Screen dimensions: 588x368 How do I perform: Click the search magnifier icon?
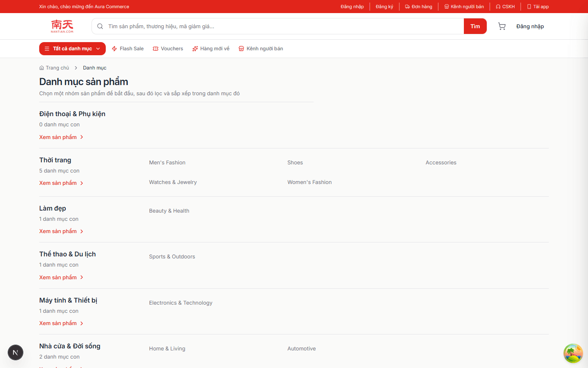100,26
